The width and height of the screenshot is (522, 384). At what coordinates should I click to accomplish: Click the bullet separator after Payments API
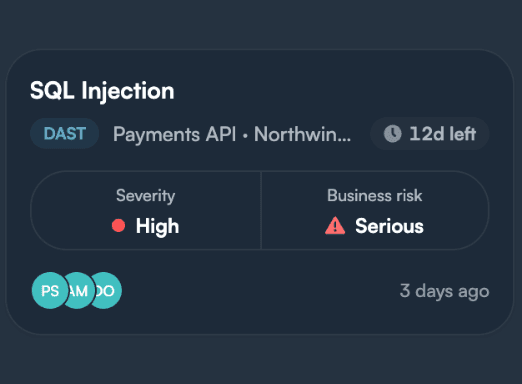click(245, 137)
